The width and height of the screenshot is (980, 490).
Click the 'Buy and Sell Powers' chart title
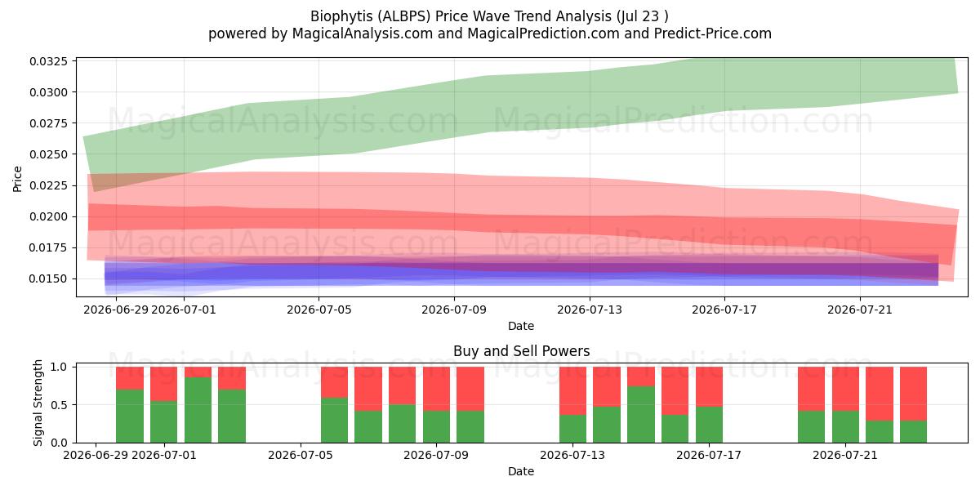(x=521, y=352)
